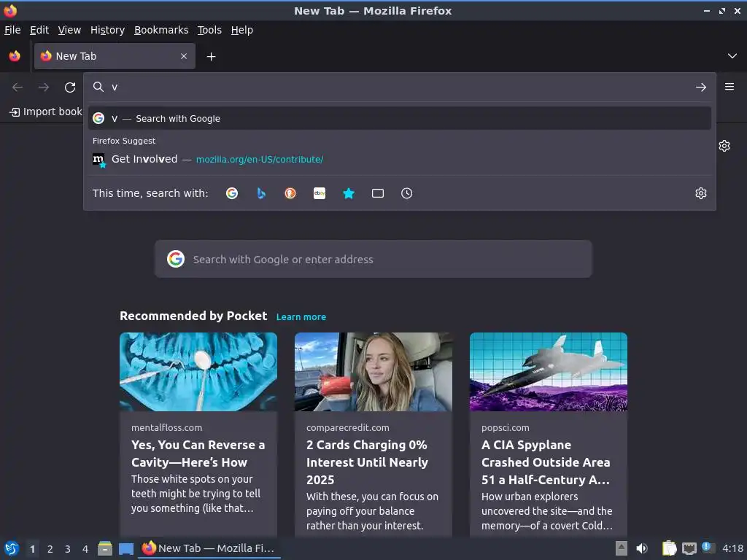Screen dimensions: 747x560
Task: Search Bookmarks using the star icon
Action: 349,193
